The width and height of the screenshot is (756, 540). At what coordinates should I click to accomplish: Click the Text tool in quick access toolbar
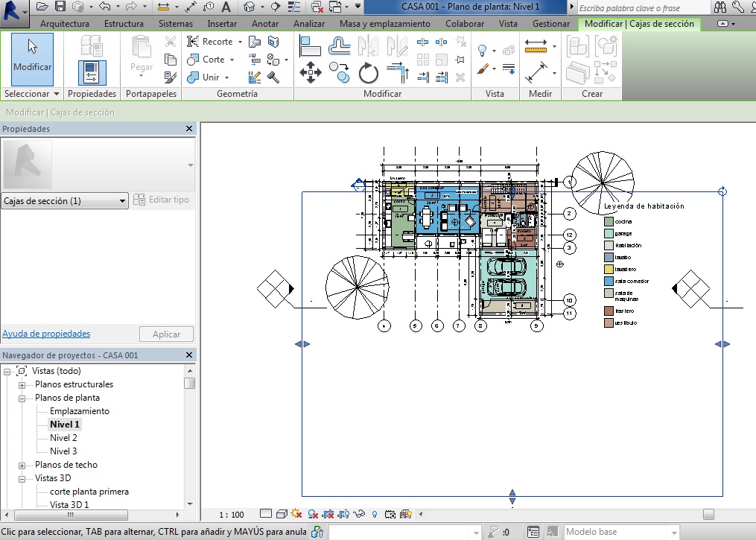pos(226,7)
